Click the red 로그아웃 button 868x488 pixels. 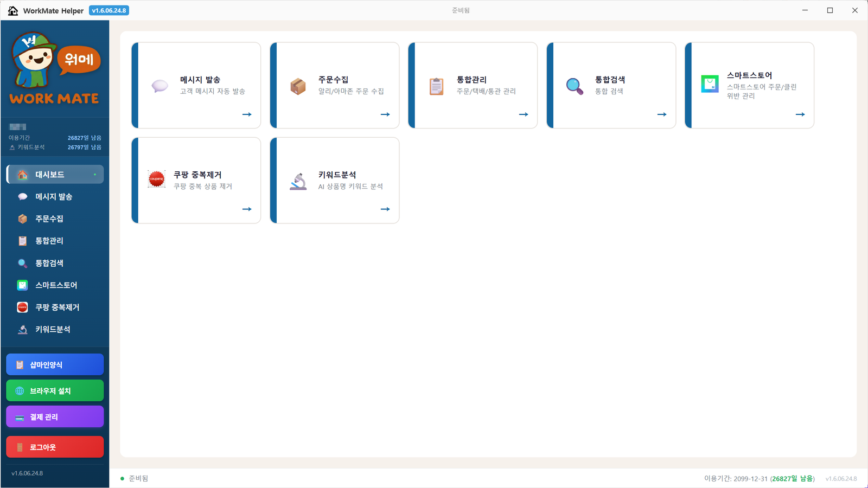[x=55, y=447]
